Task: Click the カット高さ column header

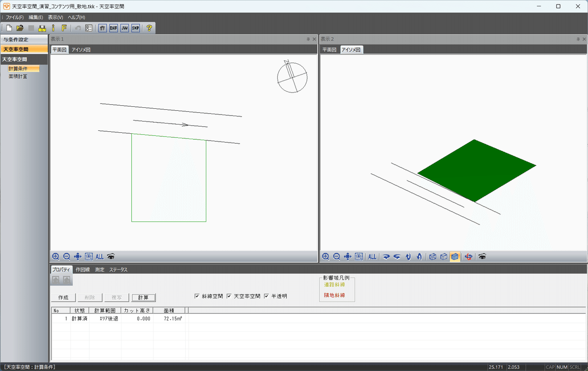Action: tap(137, 310)
